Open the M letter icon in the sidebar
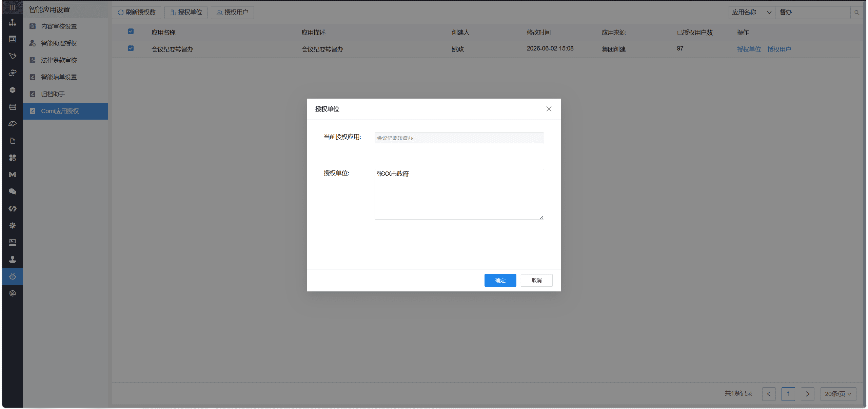This screenshot has height=409, width=868. pos(13,175)
